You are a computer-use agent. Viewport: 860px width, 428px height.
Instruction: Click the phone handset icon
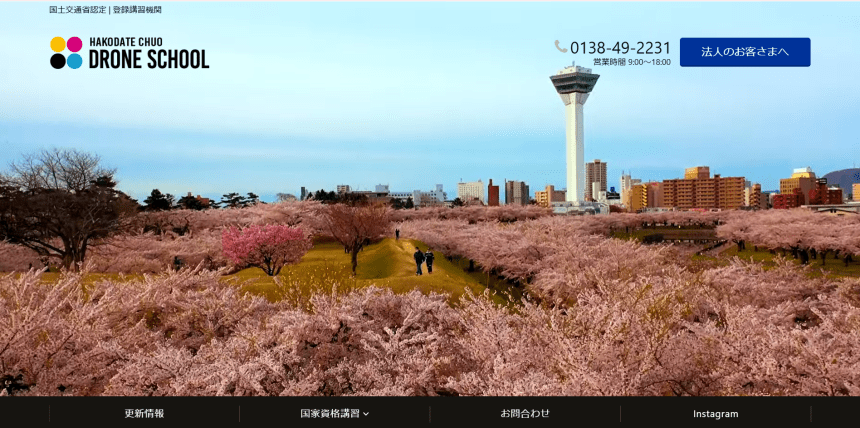tap(560, 47)
